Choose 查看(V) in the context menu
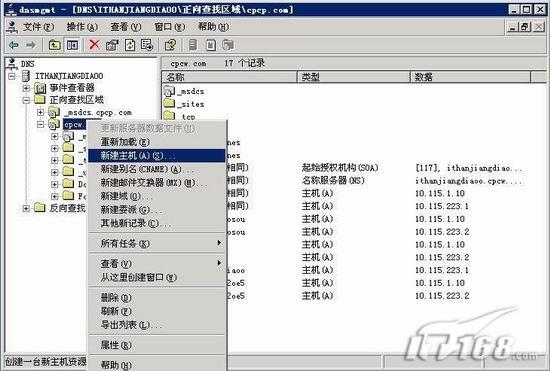Viewport: 550px width, 371px height. [156, 263]
